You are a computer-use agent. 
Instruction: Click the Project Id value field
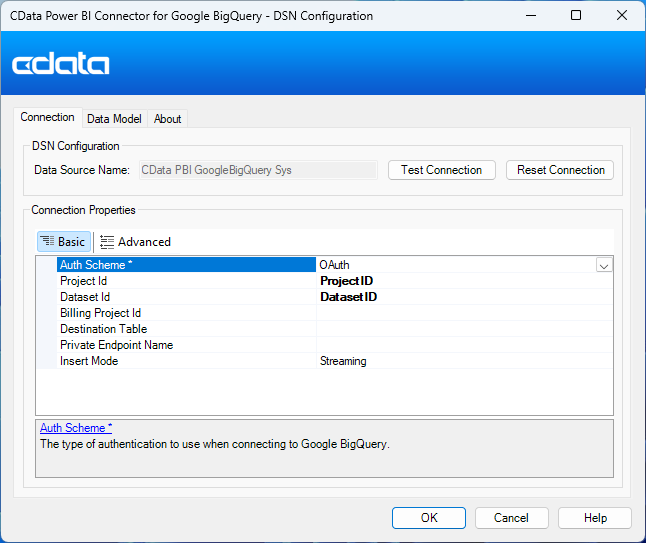coord(464,281)
